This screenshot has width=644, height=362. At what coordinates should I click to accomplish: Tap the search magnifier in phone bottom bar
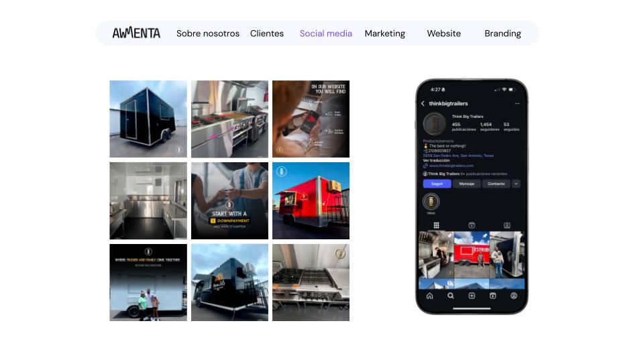point(451,296)
